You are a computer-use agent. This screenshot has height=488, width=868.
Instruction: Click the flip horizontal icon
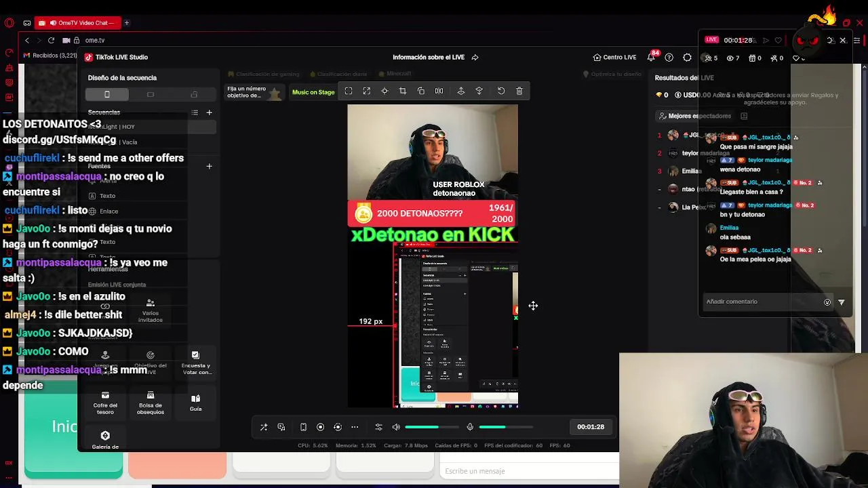coord(439,91)
